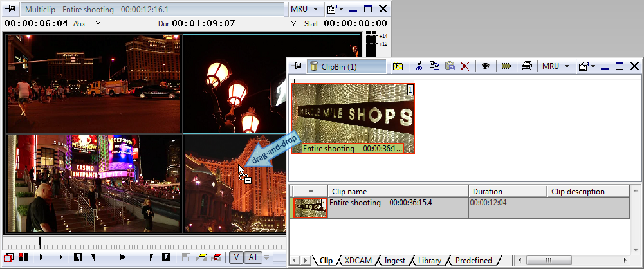
Task: Copy the selected clip in ClipBin
Action: tap(434, 66)
